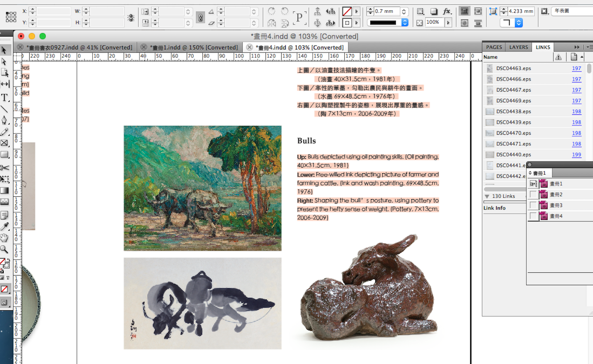Select the Note tool
The image size is (593, 364).
tap(4, 215)
